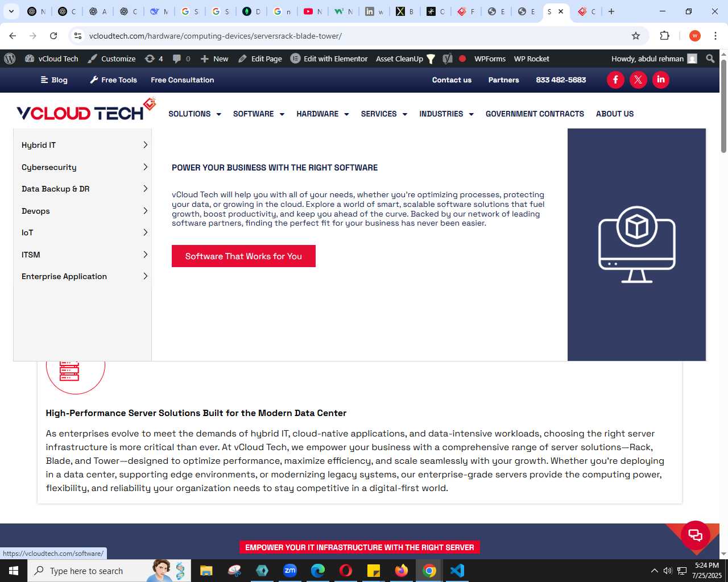Click the WordPress logo in admin bar
The height and width of the screenshot is (582, 728).
(x=10, y=59)
